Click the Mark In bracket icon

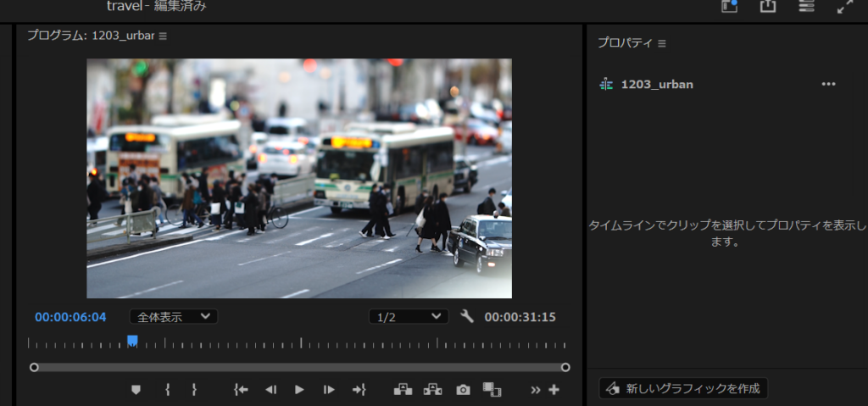168,389
